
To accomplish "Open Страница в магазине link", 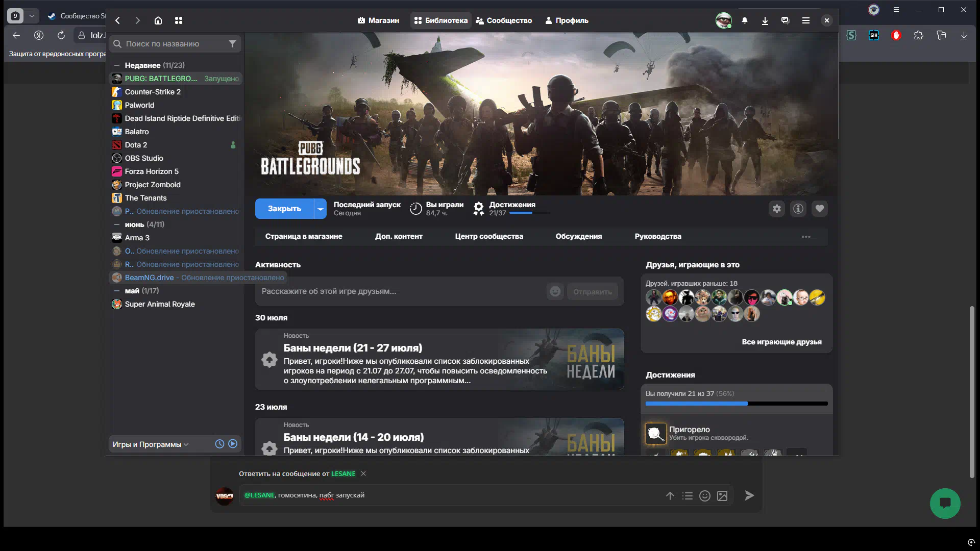I will pos(304,236).
